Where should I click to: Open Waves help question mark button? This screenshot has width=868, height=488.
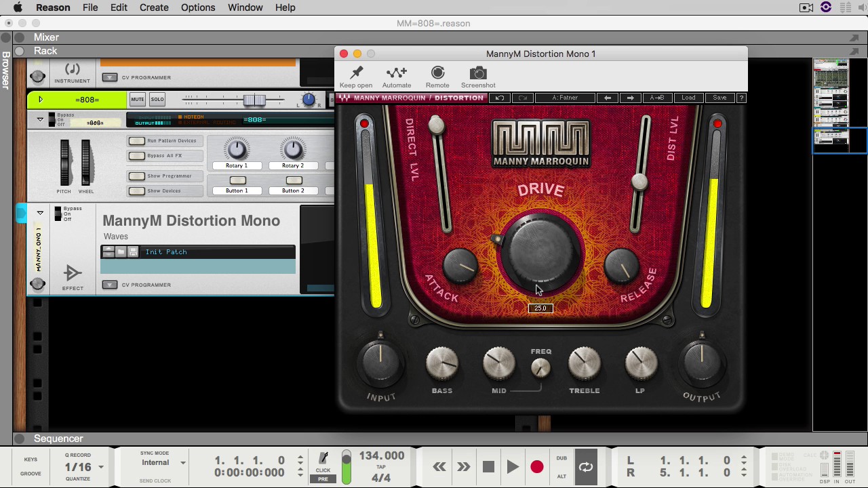pyautogui.click(x=741, y=98)
